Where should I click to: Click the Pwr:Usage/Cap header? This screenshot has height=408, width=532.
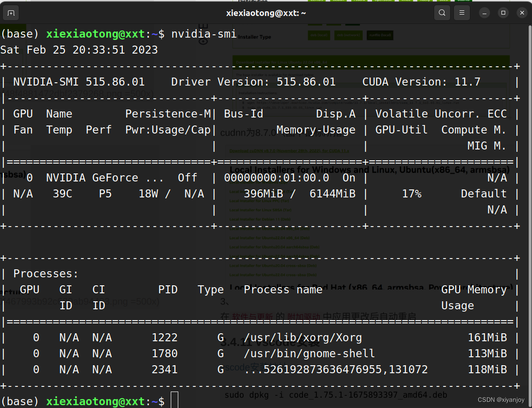[x=168, y=130]
